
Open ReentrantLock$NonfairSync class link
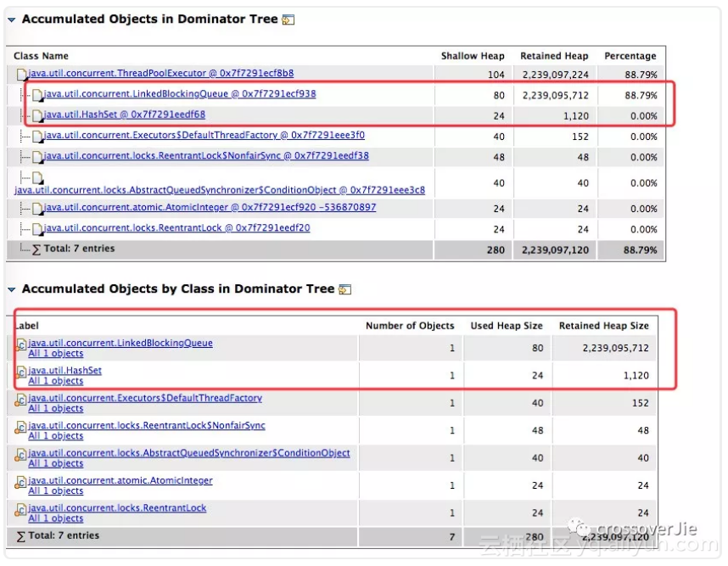click(x=147, y=425)
